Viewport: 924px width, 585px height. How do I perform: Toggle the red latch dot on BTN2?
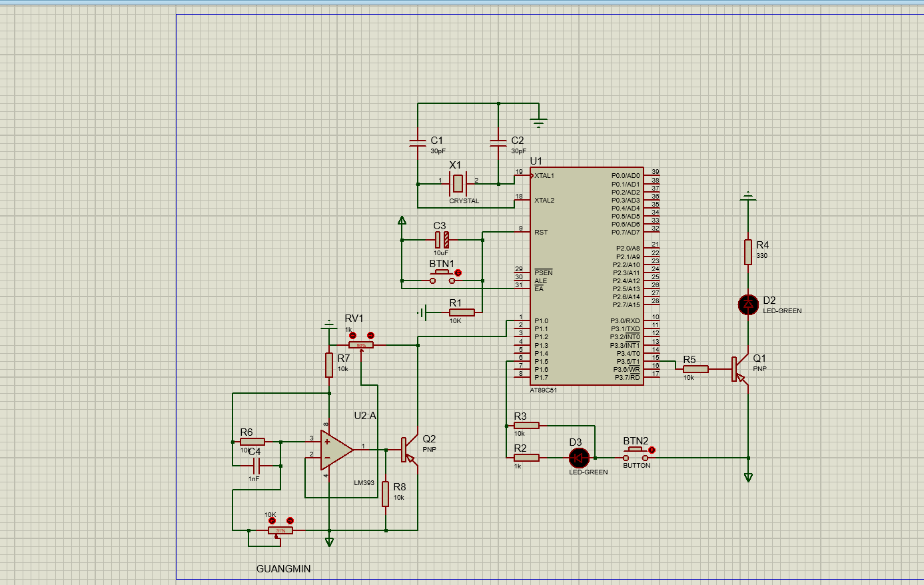(652, 450)
